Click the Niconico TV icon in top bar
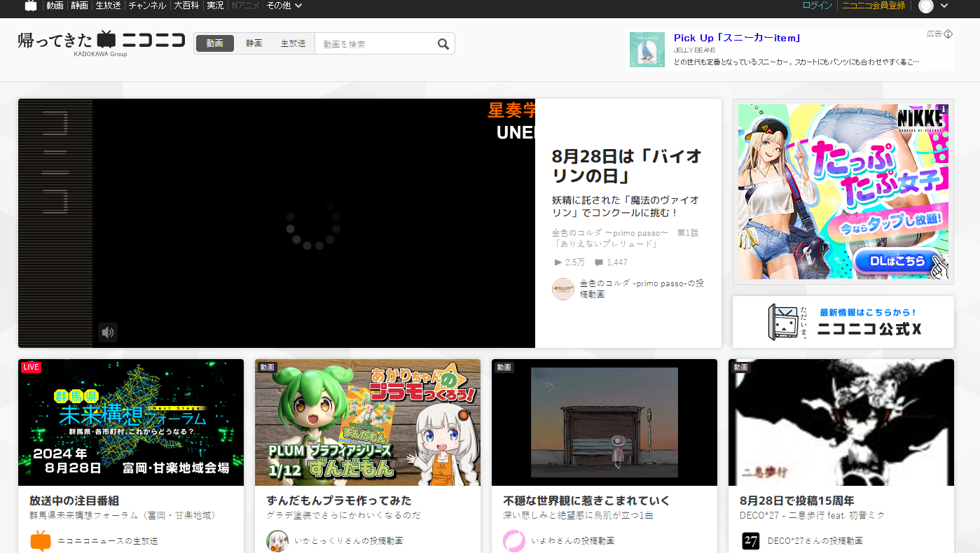 tap(31, 6)
